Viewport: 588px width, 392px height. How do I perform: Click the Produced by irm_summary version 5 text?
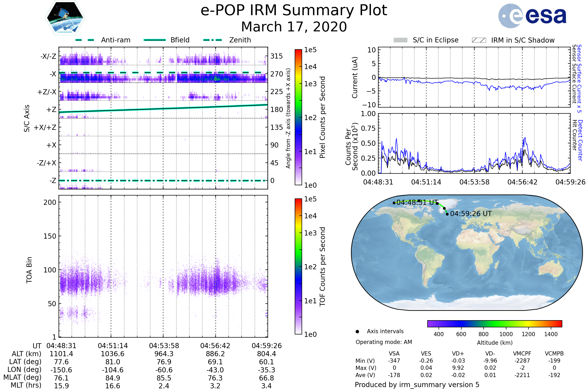pyautogui.click(x=417, y=384)
